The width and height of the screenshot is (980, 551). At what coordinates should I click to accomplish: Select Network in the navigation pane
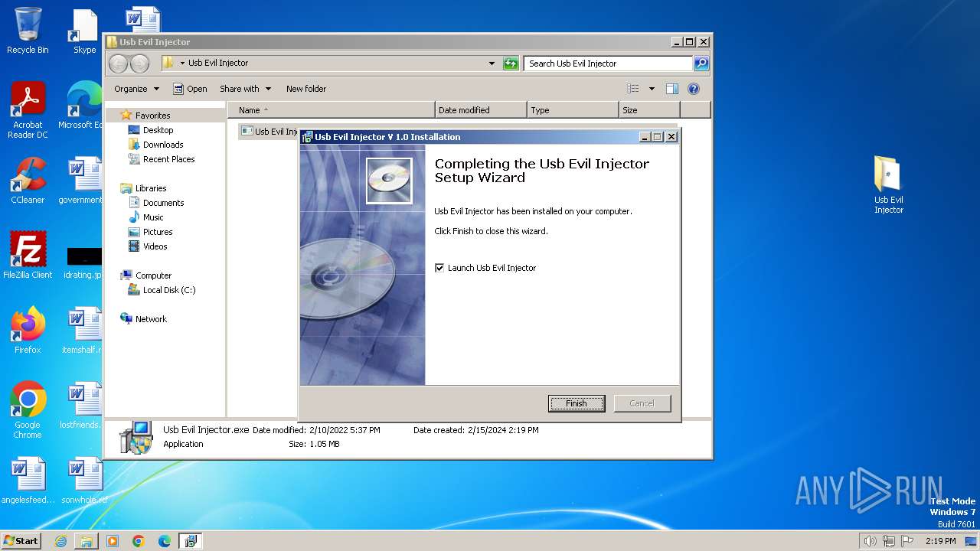(151, 319)
